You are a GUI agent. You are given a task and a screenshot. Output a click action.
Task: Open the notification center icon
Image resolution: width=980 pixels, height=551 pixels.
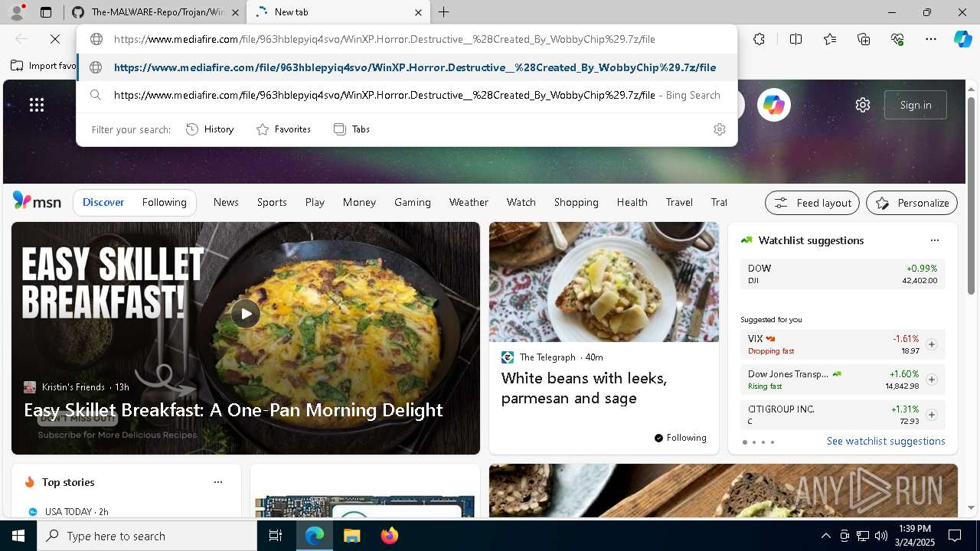tap(955, 536)
